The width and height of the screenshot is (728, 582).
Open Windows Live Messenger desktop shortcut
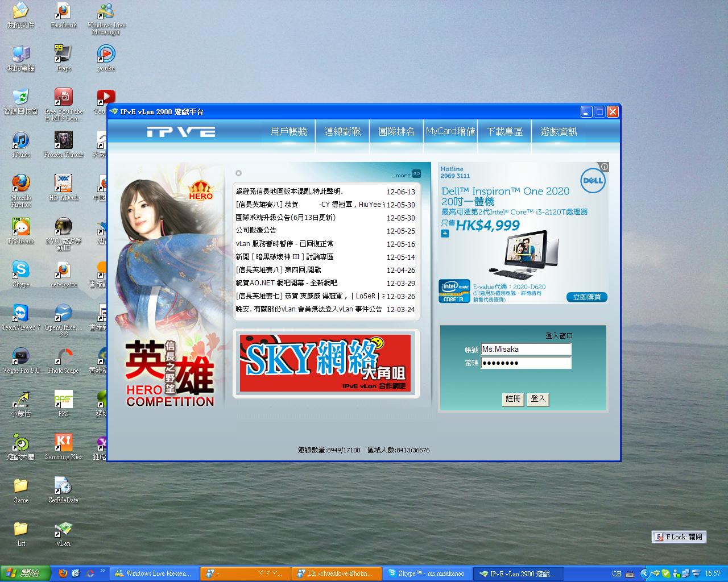click(x=106, y=19)
